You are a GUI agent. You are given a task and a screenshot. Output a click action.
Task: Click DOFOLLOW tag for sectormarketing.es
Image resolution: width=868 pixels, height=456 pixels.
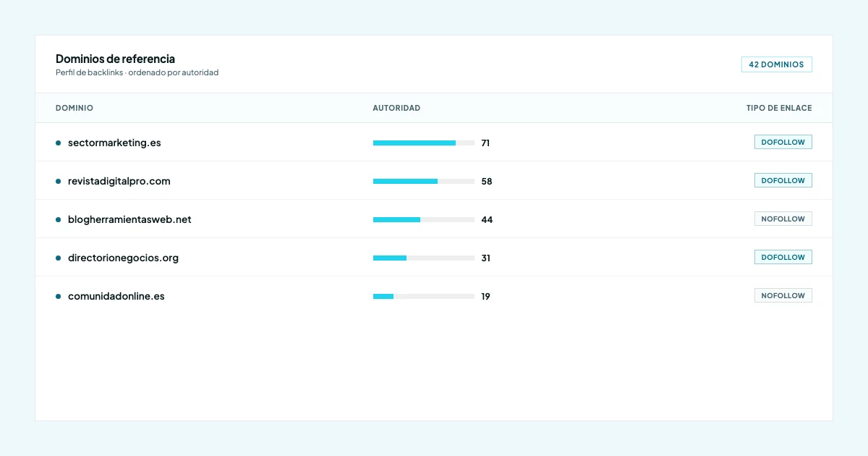[783, 142]
